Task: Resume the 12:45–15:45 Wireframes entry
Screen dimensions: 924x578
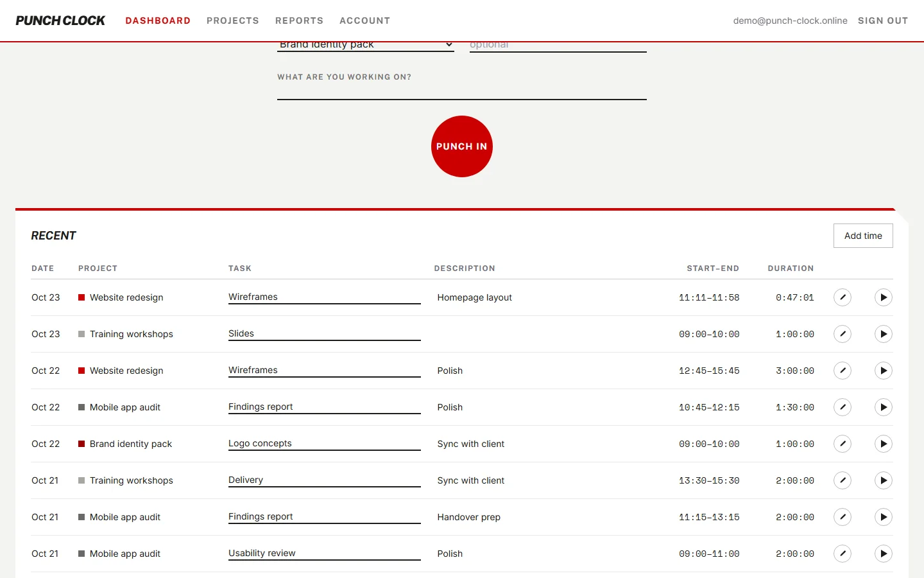Action: (884, 371)
